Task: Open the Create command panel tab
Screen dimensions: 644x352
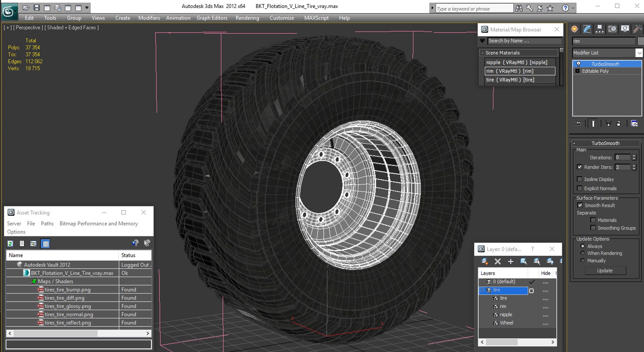Action: (575, 29)
